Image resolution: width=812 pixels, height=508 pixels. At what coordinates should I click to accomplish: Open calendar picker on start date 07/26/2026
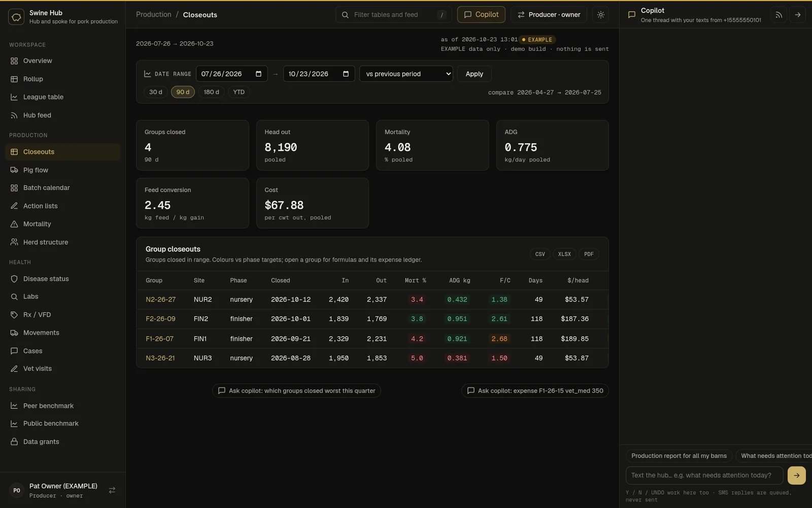coord(258,74)
